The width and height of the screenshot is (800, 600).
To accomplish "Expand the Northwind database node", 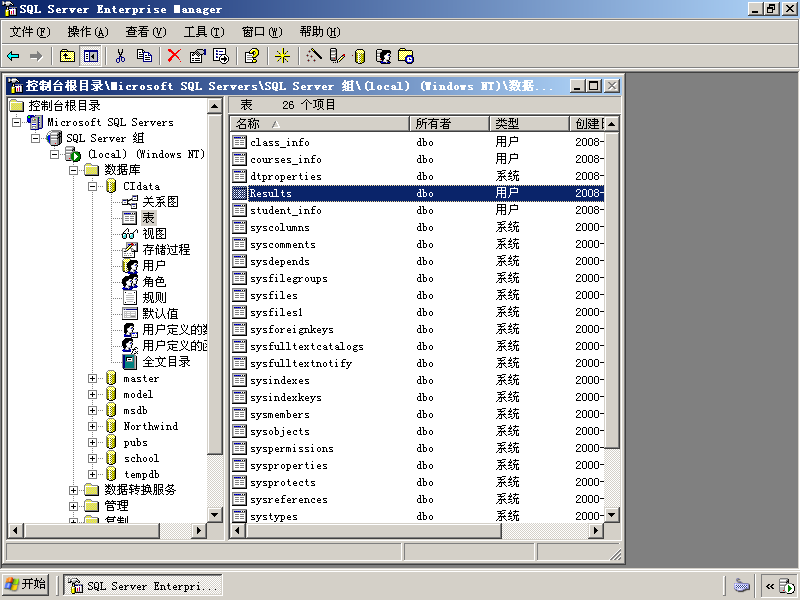I will tap(92, 427).
